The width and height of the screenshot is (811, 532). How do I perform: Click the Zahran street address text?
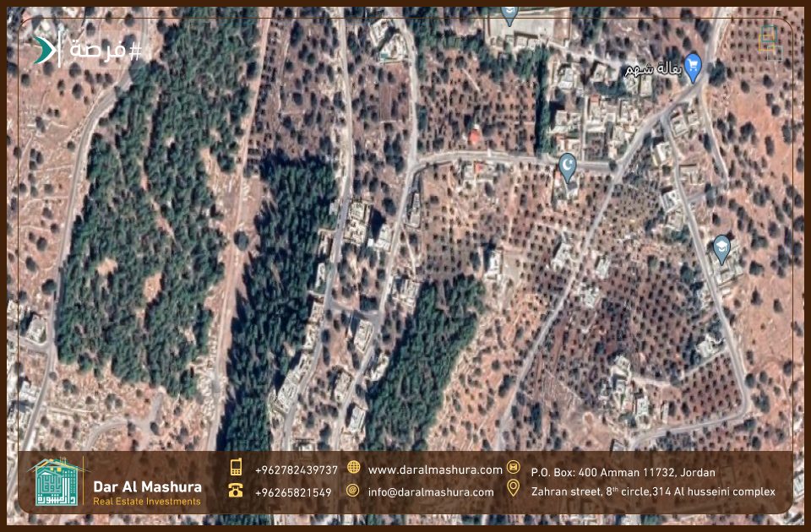click(653, 491)
